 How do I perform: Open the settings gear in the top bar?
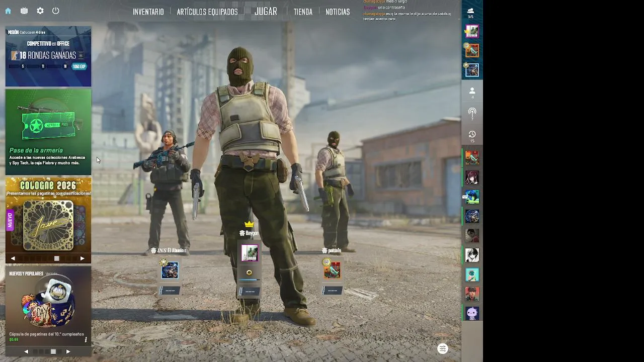pyautogui.click(x=40, y=11)
